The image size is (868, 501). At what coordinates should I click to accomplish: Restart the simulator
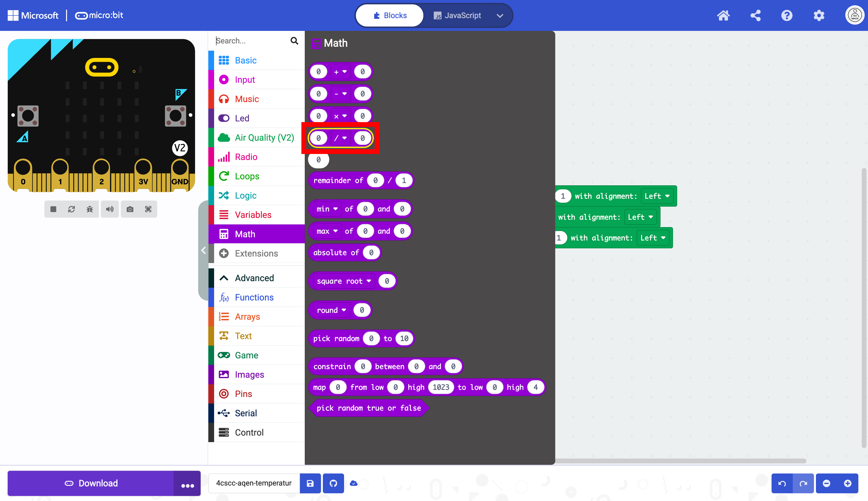click(72, 209)
